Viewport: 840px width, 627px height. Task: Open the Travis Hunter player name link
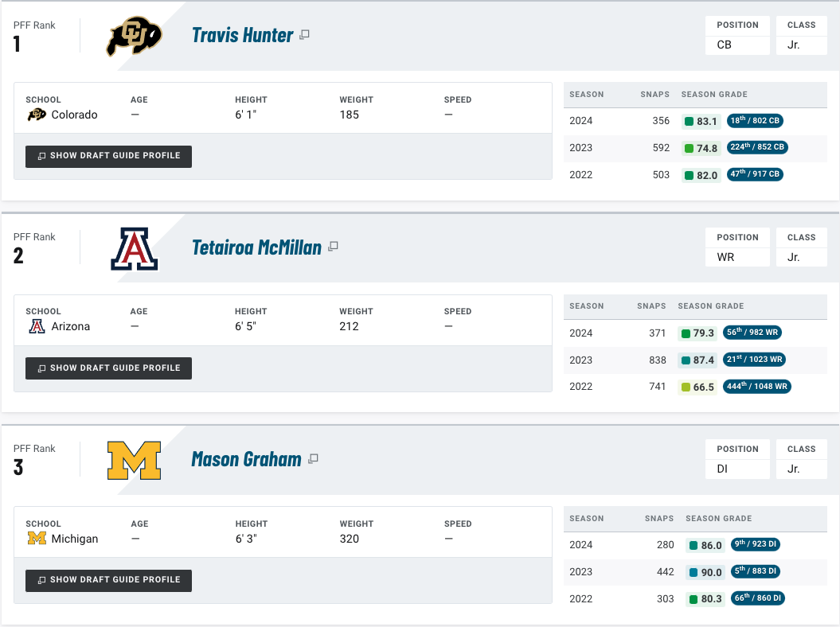(242, 35)
